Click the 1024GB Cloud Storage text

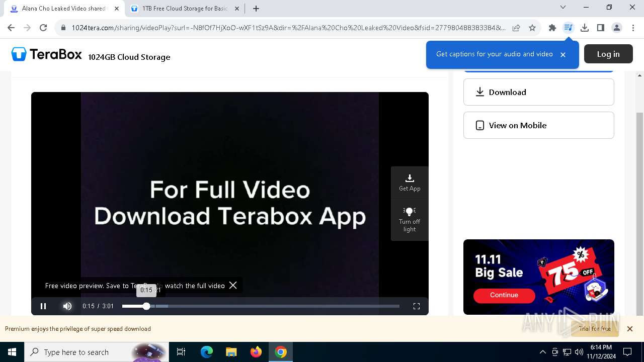click(129, 57)
